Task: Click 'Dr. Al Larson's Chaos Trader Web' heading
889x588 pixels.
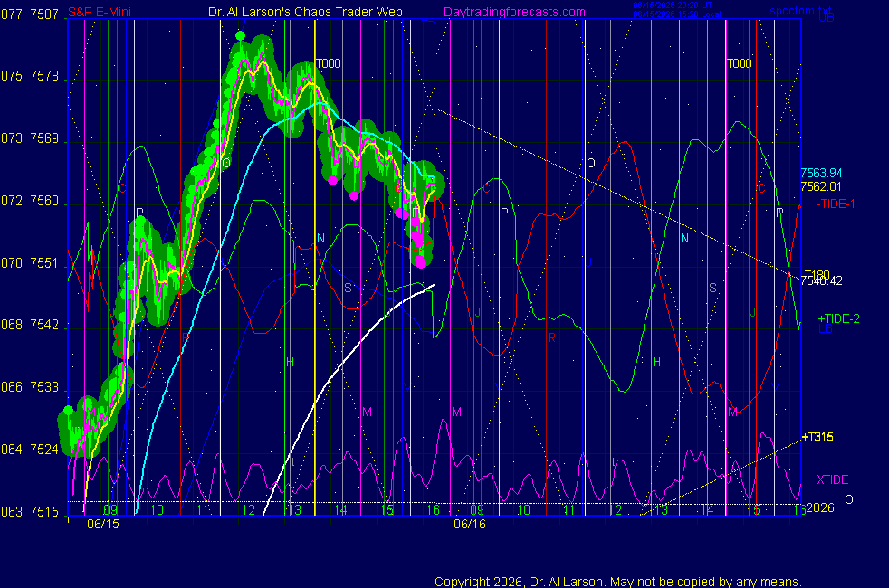Action: (305, 12)
